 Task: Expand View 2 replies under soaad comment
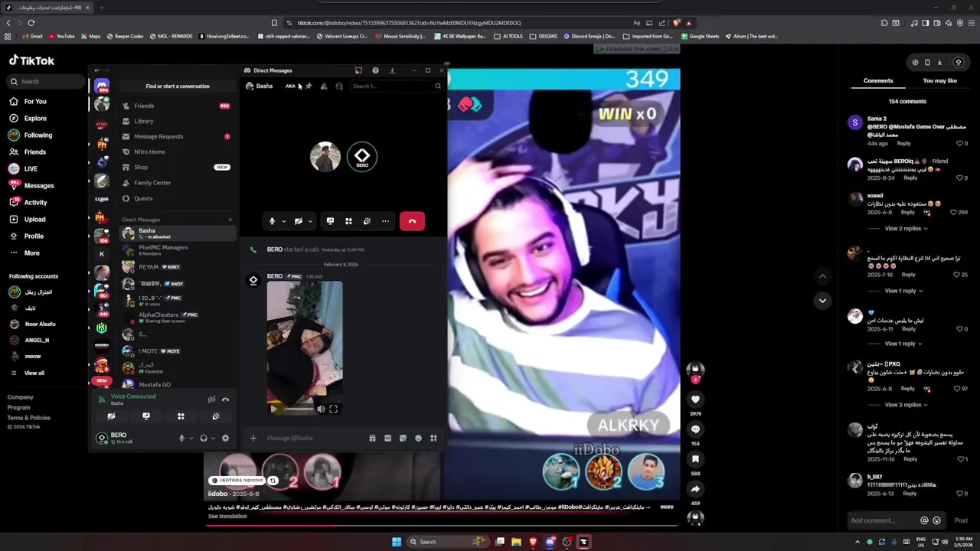click(906, 228)
